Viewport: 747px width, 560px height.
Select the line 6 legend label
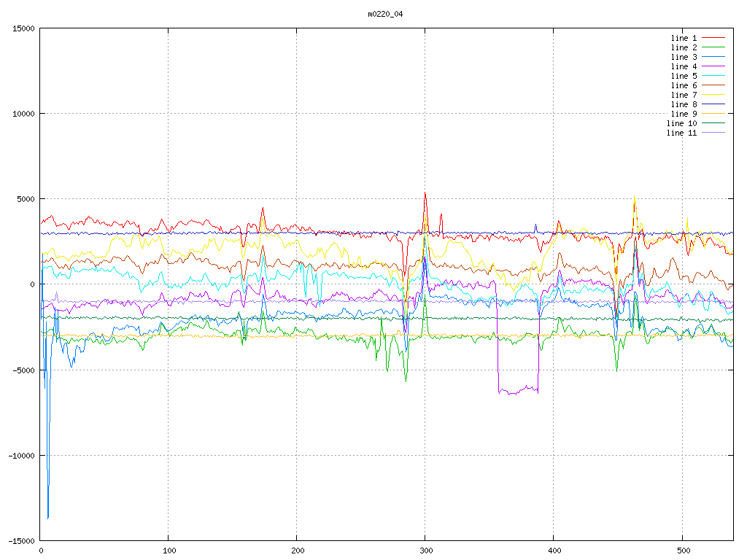coord(684,86)
